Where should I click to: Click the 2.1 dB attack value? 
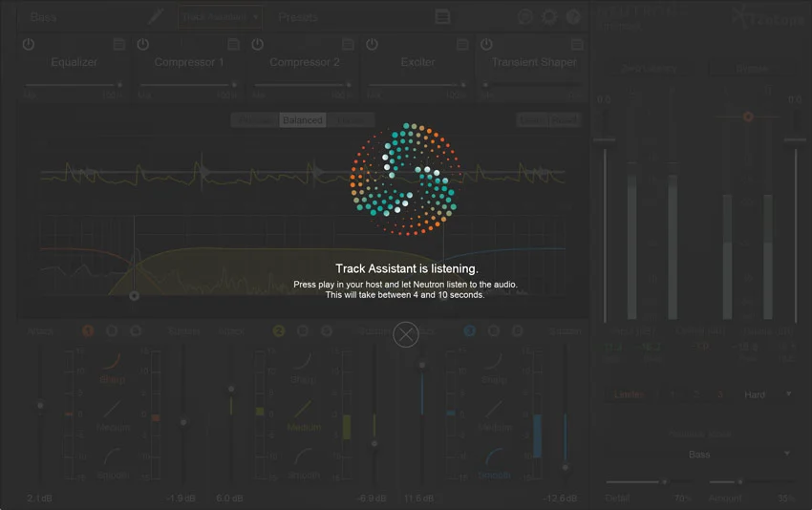pyautogui.click(x=40, y=499)
